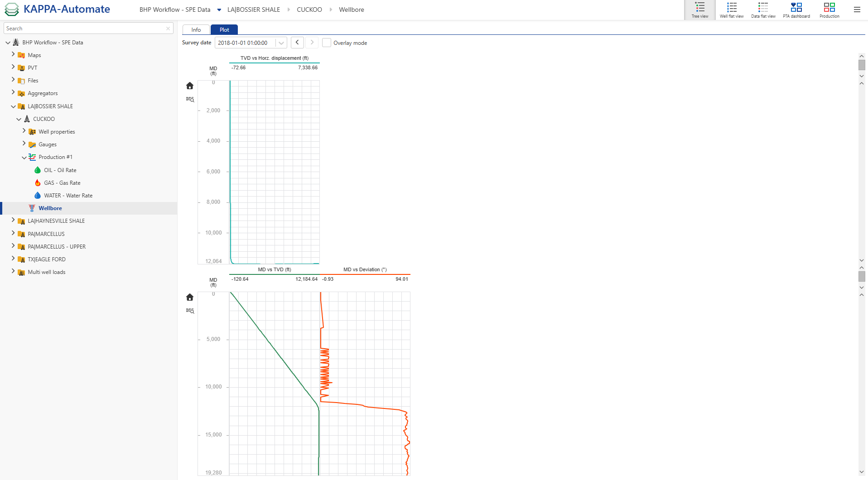
Task: Click zoom tool on MD vs TVD plot
Action: (x=190, y=311)
